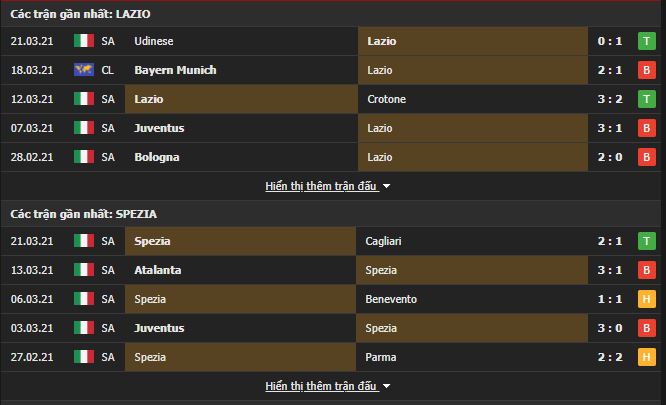Select the Atalanta team name
The width and height of the screenshot is (666, 405).
click(x=158, y=270)
